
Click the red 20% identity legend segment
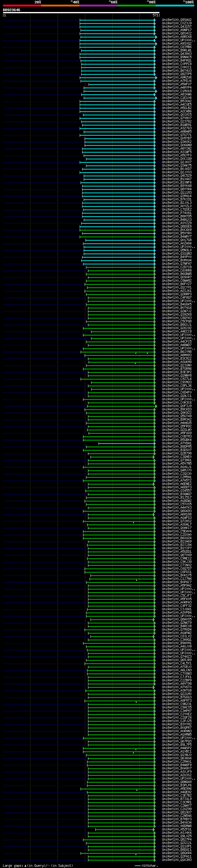(22, 6)
